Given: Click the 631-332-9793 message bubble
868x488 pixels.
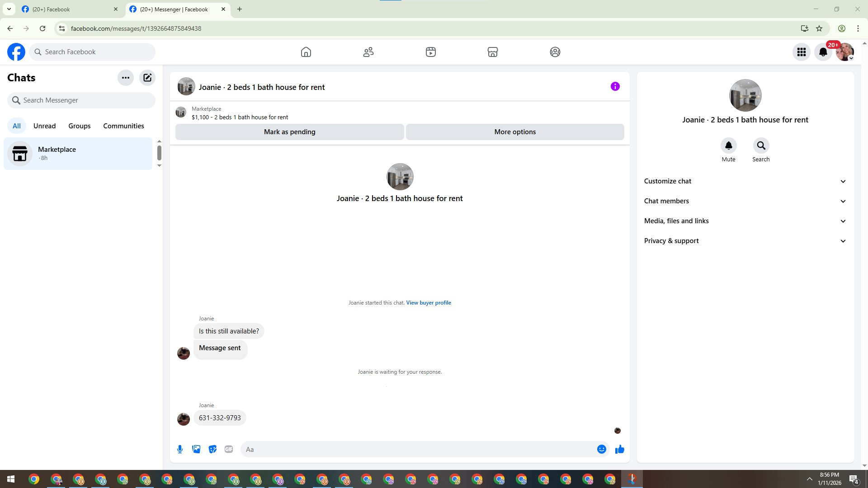Looking at the screenshot, I should coord(220,418).
